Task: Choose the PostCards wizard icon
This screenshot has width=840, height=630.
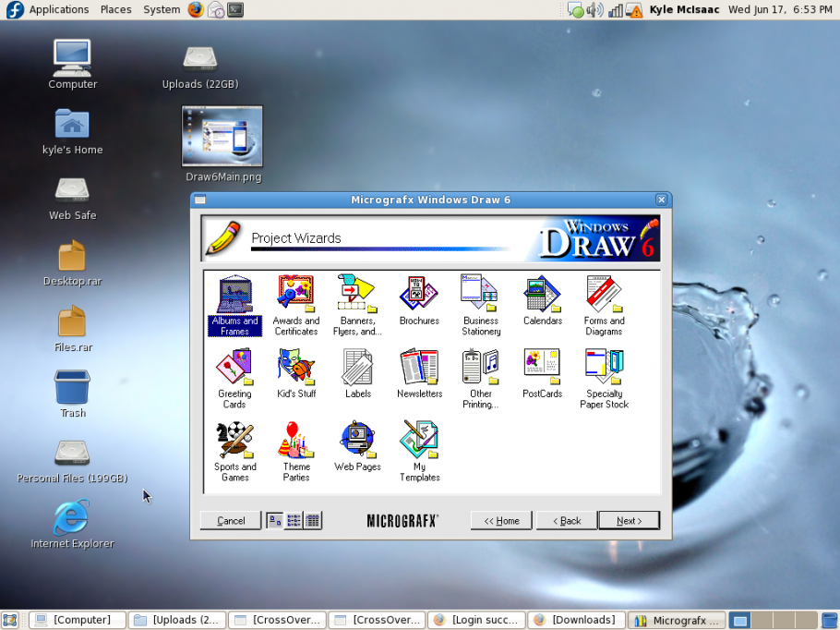Action: 542,370
